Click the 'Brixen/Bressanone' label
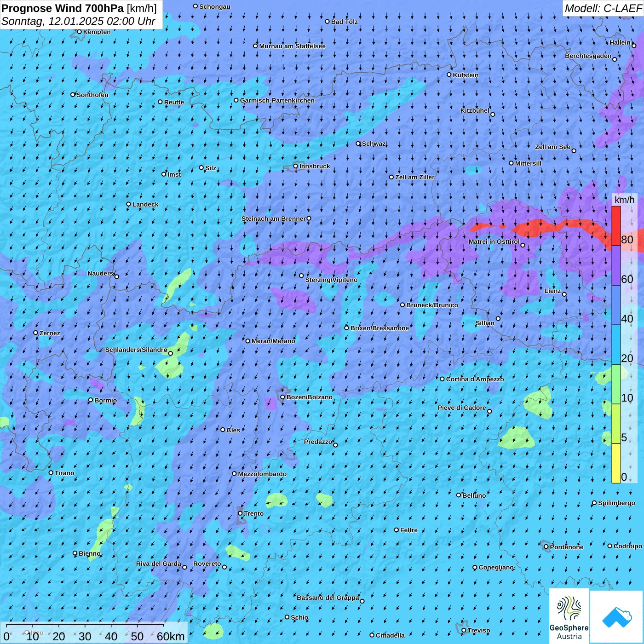644x644 pixels. pyautogui.click(x=379, y=328)
